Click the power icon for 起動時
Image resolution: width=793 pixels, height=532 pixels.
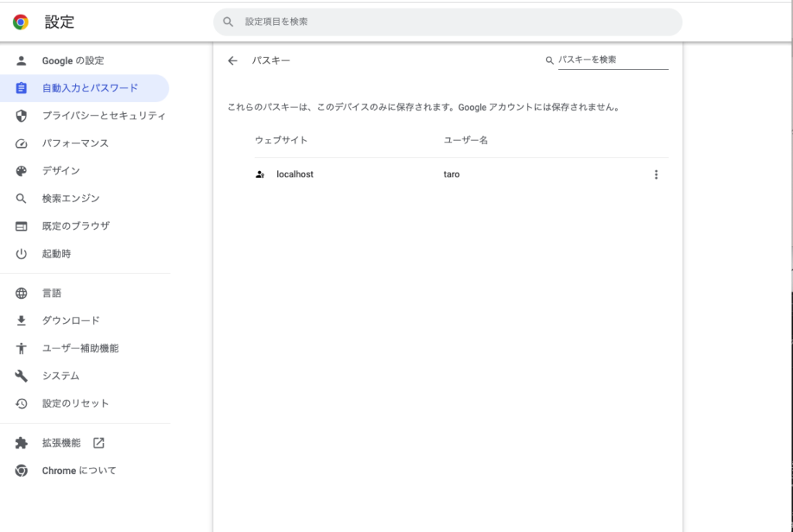[21, 254]
